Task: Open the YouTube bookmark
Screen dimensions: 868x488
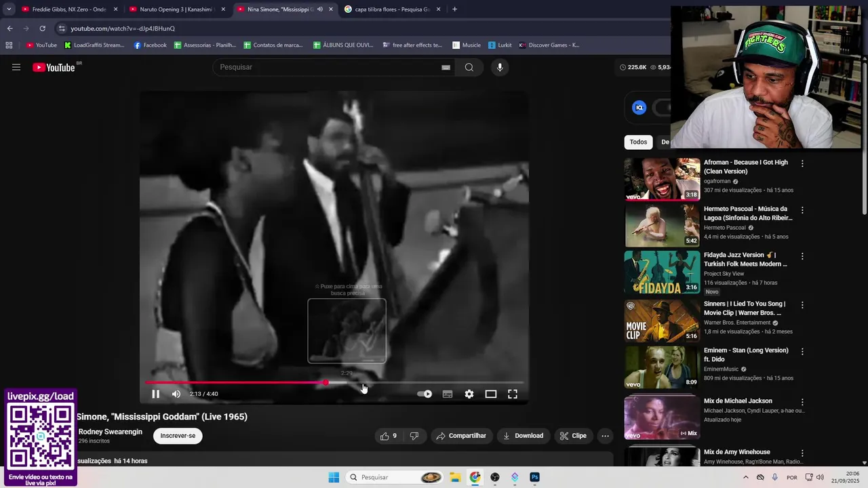Action: click(41, 45)
